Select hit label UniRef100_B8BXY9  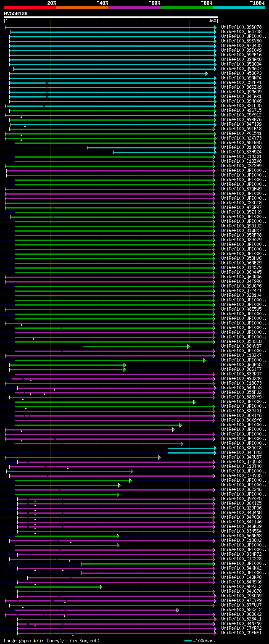[x=241, y=397]
